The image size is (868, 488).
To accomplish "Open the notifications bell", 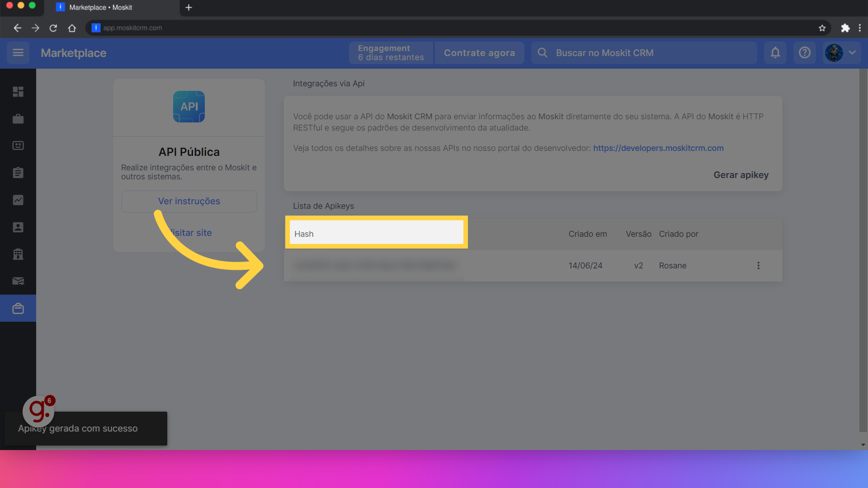I will point(775,53).
